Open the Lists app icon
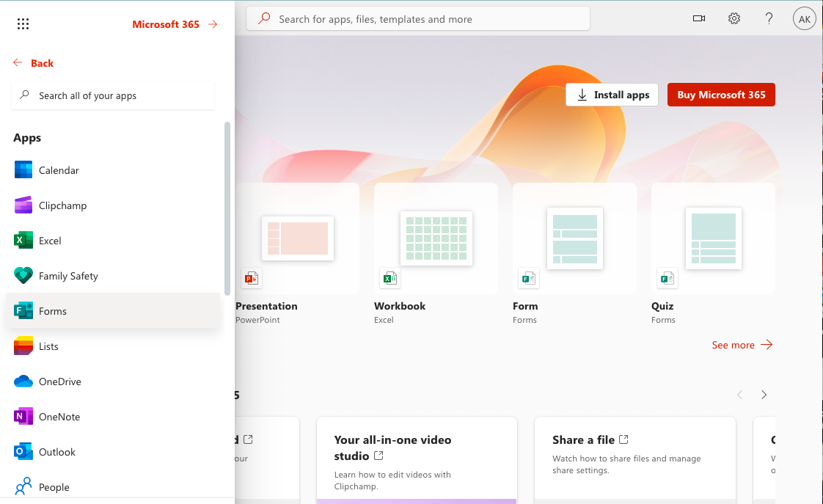823x504 pixels. click(x=23, y=346)
